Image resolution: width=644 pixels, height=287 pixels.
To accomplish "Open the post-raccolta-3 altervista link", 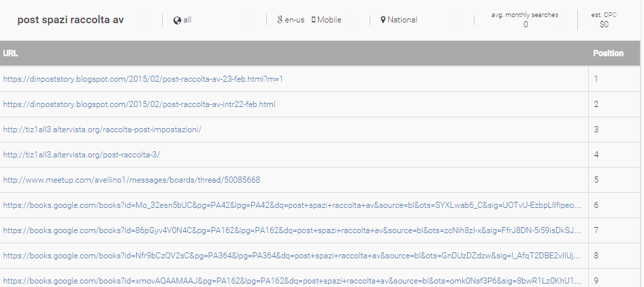I will (81, 155).
